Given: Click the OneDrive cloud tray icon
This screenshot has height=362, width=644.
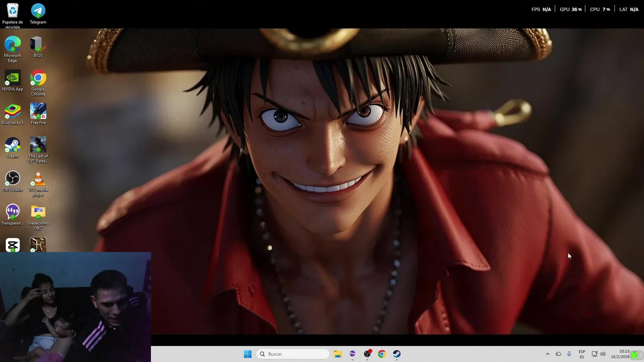Looking at the screenshot, I should tap(558, 354).
